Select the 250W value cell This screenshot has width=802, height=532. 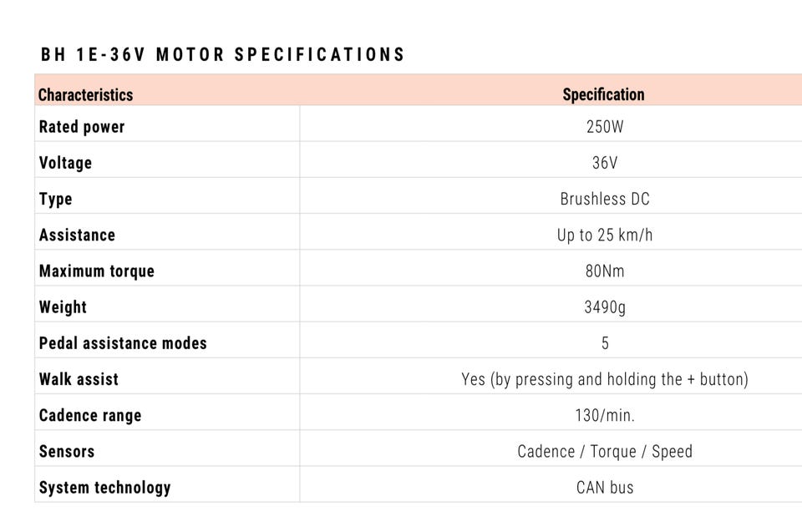pos(605,127)
